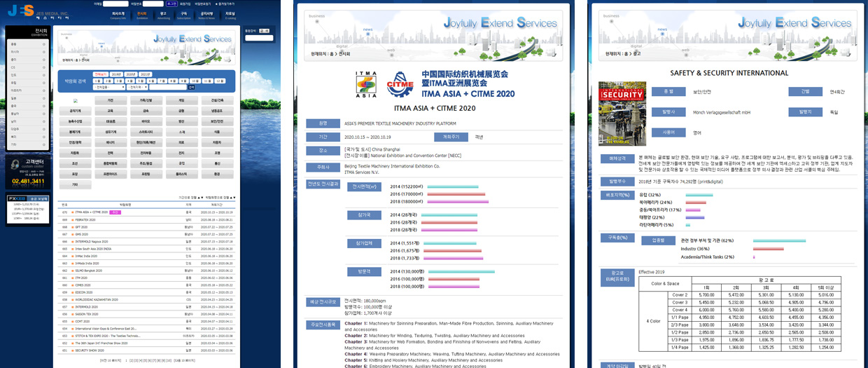
Task: Open Intex South Asia 2020 INDIA entry
Action: (93, 249)
